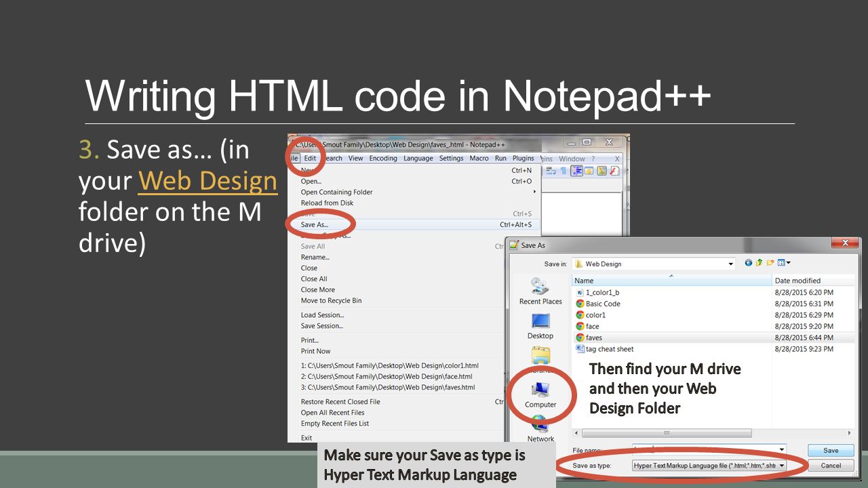Expand the File name dropdown arrow
The height and width of the screenshot is (488, 868).
coord(781,449)
